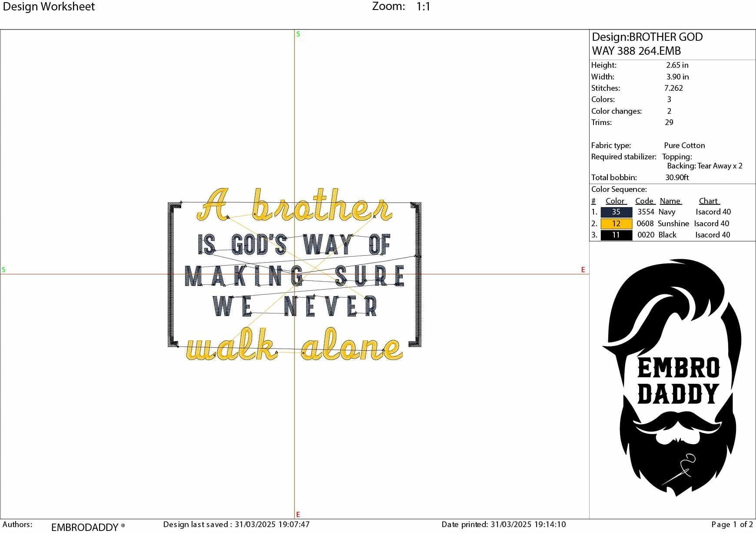Click the red 'E' marker on right of canvas
Image resolution: width=756 pixels, height=534 pixels.
[x=583, y=270]
